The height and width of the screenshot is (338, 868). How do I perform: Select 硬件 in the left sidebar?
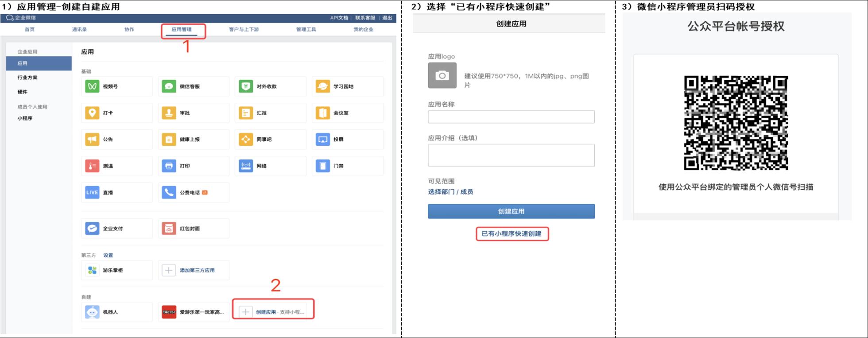click(23, 92)
